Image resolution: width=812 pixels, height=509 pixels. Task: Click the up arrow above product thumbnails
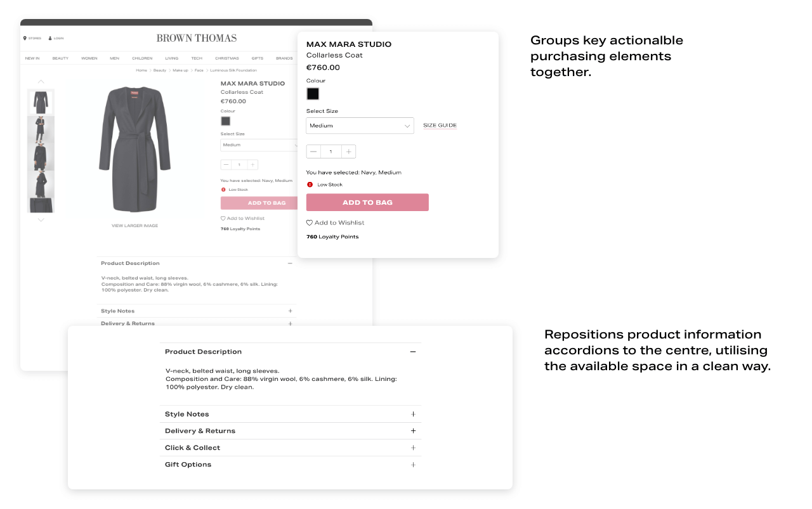pyautogui.click(x=41, y=81)
